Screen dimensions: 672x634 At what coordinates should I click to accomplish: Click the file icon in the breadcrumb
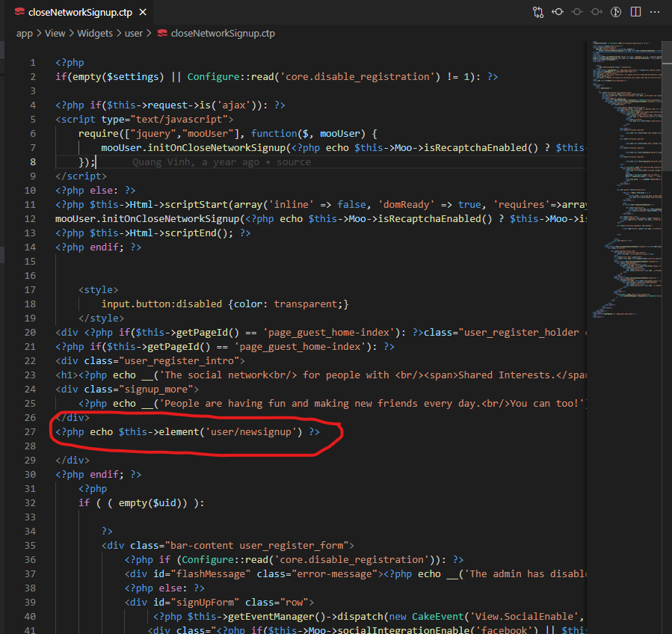coord(162,33)
